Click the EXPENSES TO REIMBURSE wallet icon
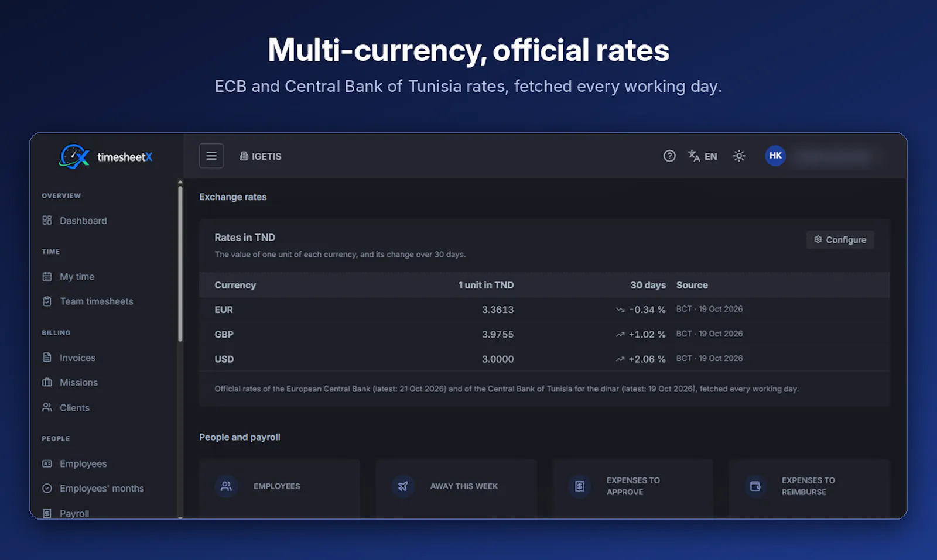Viewport: 937px width, 560px height. point(755,486)
